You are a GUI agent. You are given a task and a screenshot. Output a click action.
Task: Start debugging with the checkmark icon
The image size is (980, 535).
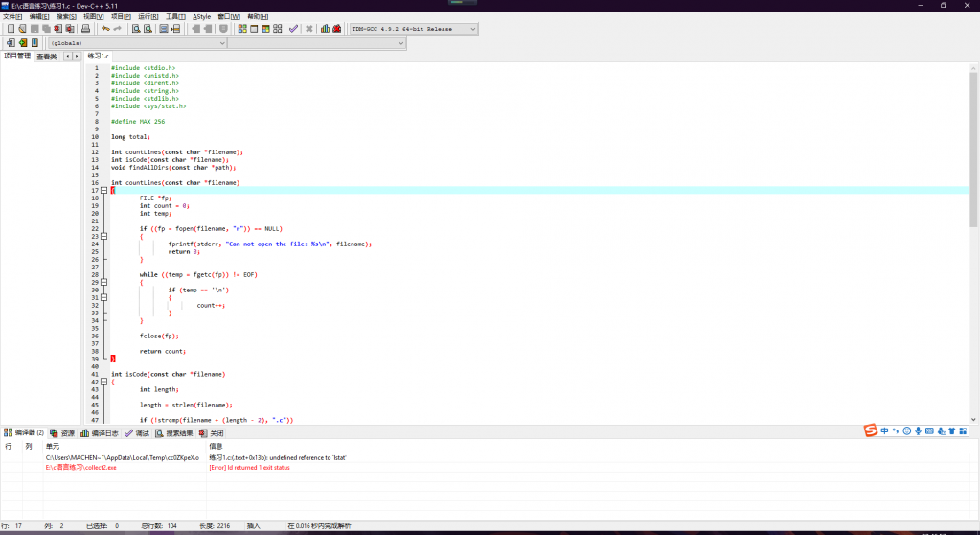click(x=293, y=29)
